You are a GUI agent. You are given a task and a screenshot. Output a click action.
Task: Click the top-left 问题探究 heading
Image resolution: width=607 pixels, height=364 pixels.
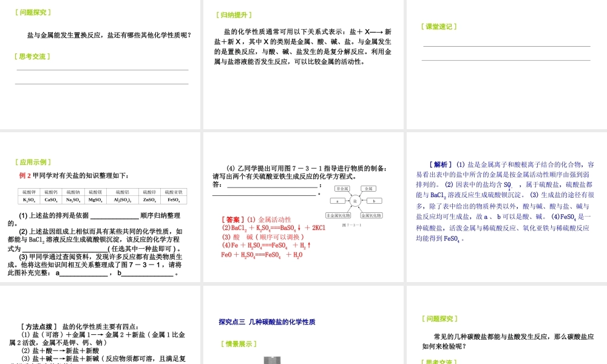33,12
